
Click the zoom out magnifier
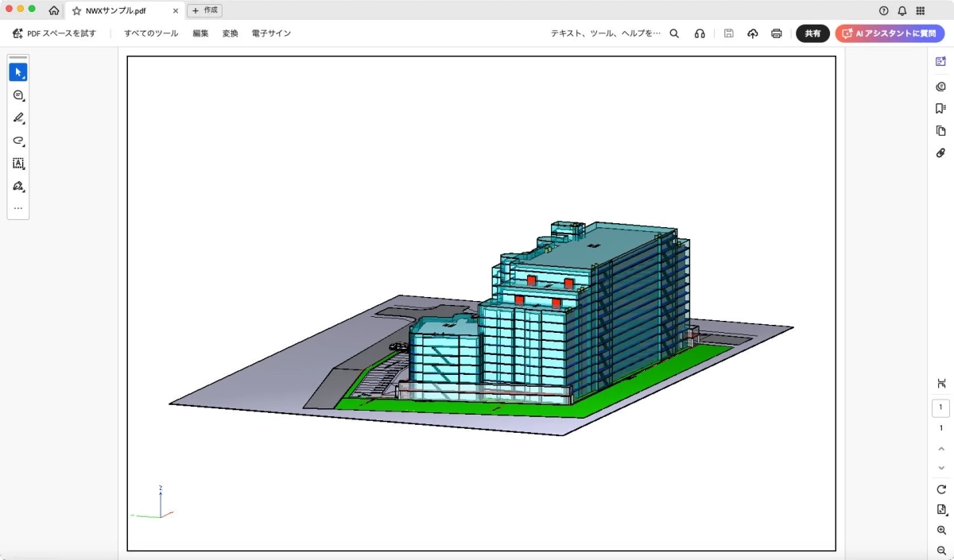[941, 550]
